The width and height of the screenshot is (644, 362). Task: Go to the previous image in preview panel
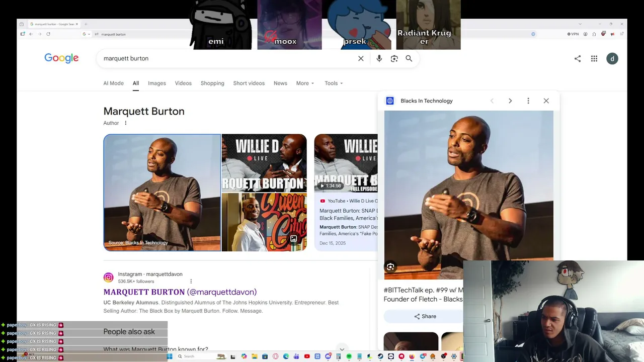pyautogui.click(x=492, y=101)
